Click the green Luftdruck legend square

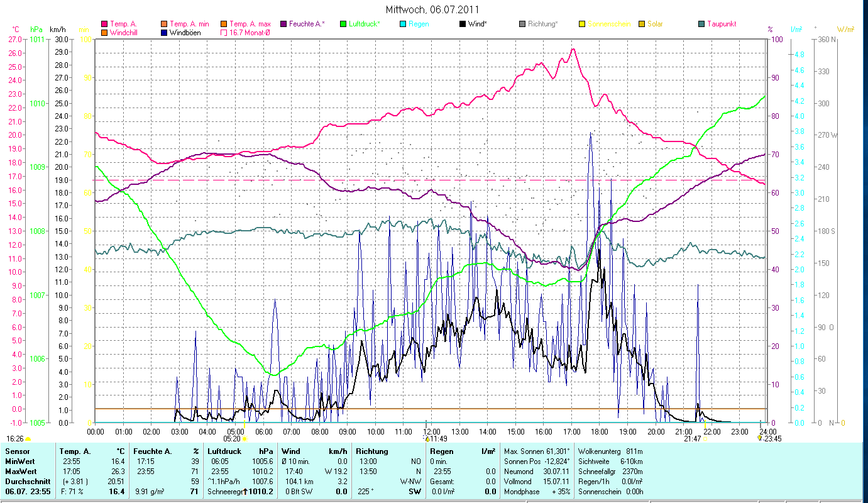coord(343,24)
